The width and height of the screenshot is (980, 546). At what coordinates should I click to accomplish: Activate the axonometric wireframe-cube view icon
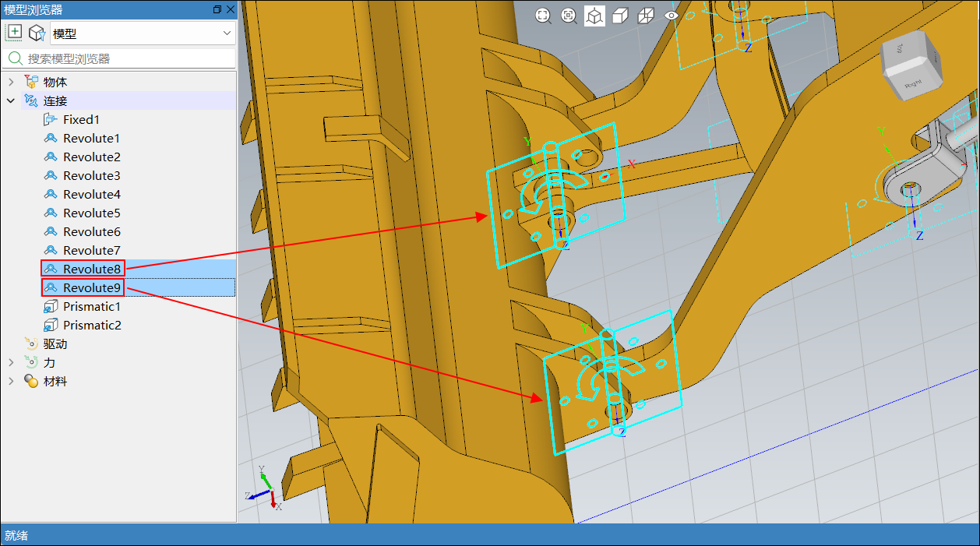click(594, 16)
